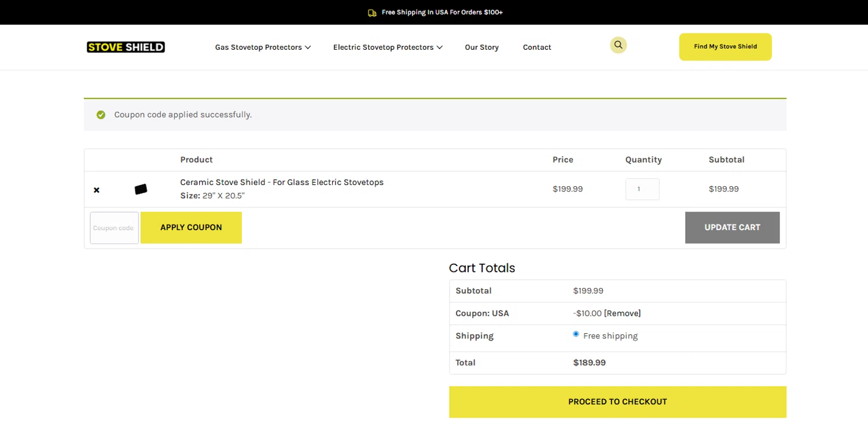
Task: Click the Free Shipping banner text
Action: tap(442, 13)
